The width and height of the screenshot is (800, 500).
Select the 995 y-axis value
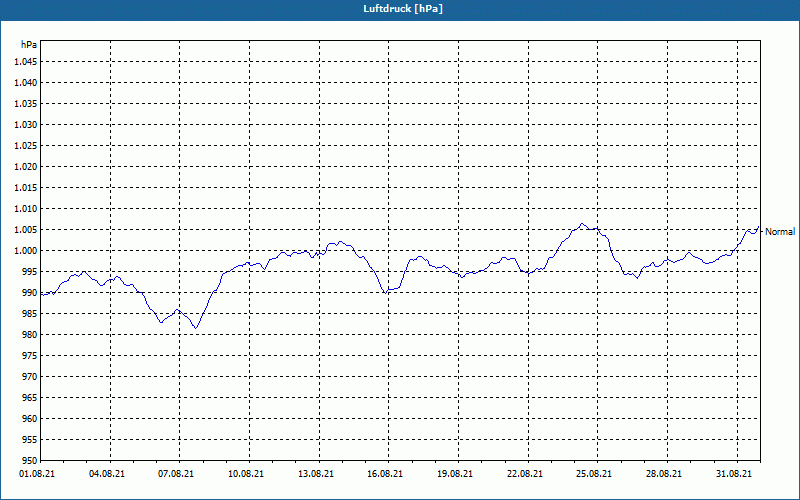tap(29, 271)
